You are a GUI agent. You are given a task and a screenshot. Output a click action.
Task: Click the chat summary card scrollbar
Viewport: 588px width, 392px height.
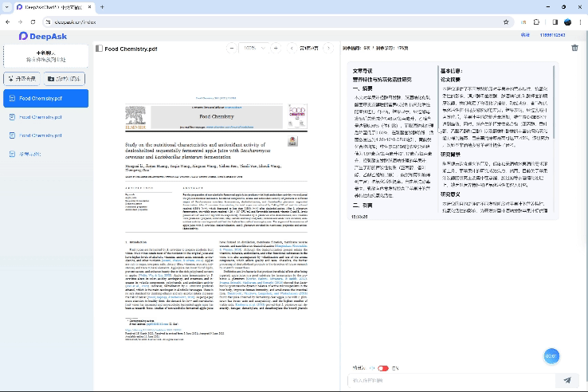pyautogui.click(x=554, y=102)
